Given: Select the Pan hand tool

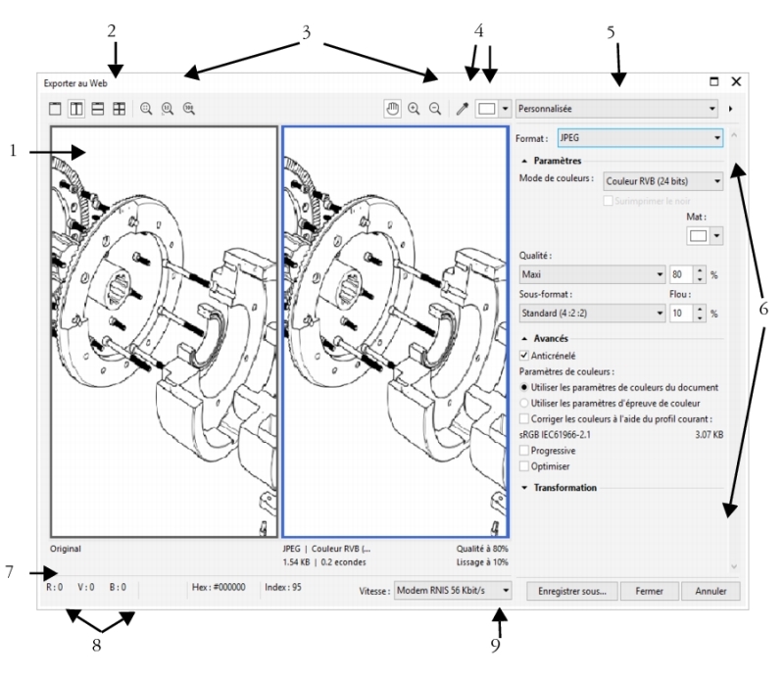Looking at the screenshot, I should [x=393, y=110].
